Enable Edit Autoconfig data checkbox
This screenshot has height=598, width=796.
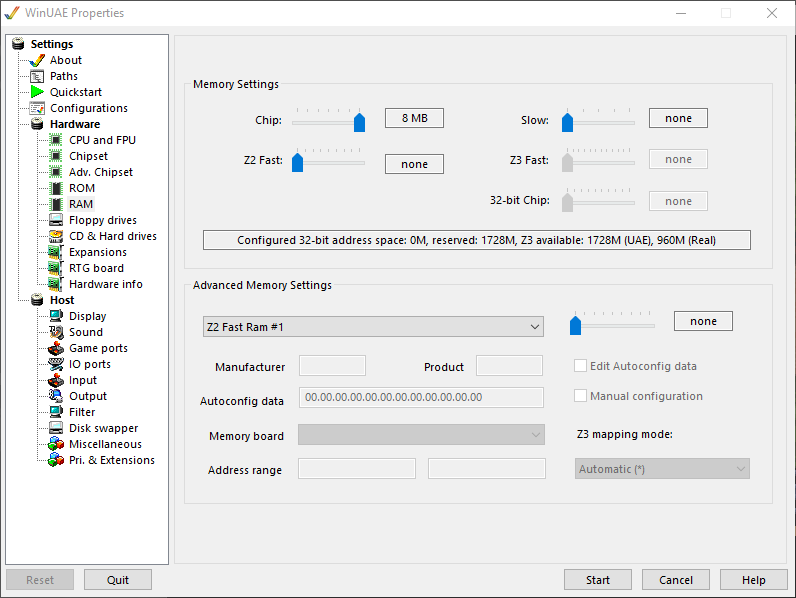point(581,366)
